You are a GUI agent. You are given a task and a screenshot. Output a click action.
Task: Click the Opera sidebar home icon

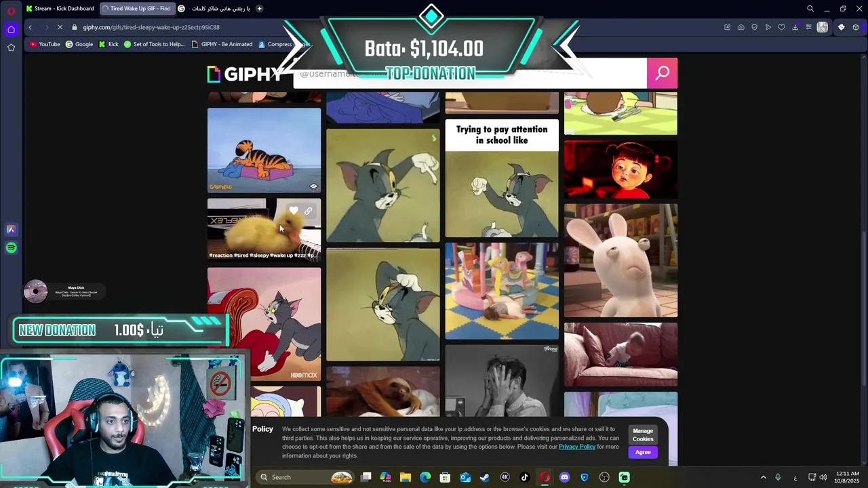click(x=11, y=29)
